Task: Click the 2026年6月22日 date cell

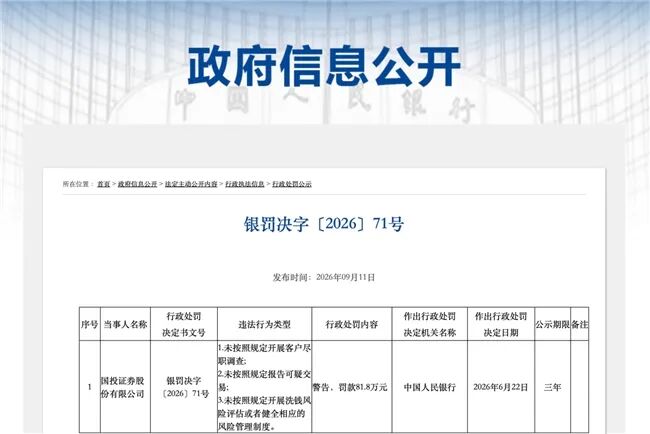Action: pyautogui.click(x=501, y=387)
